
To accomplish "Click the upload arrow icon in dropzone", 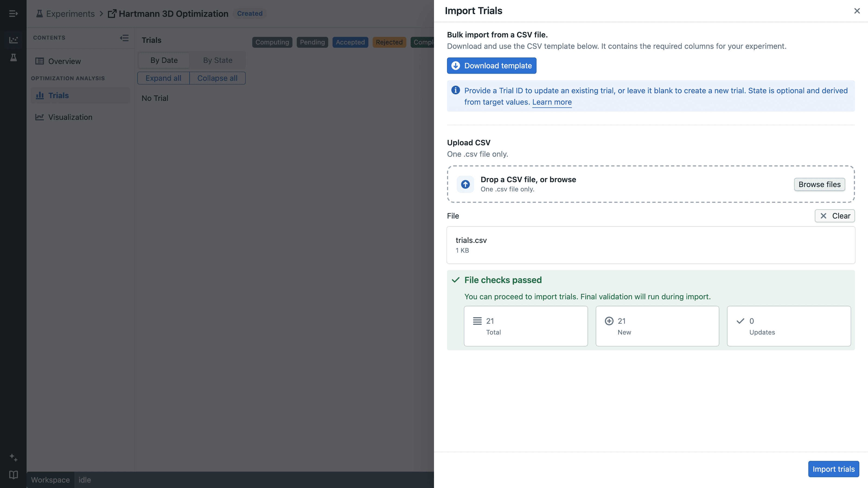I will pyautogui.click(x=465, y=184).
